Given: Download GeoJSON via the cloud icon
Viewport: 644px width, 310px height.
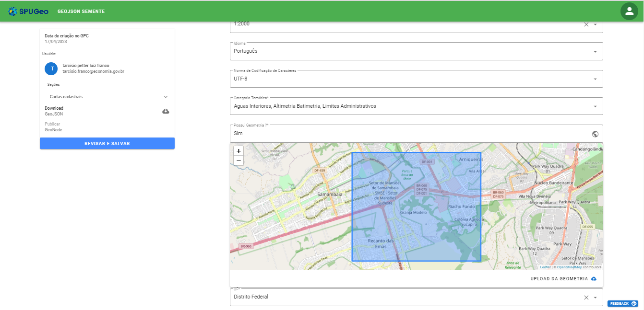Looking at the screenshot, I should pos(166,111).
